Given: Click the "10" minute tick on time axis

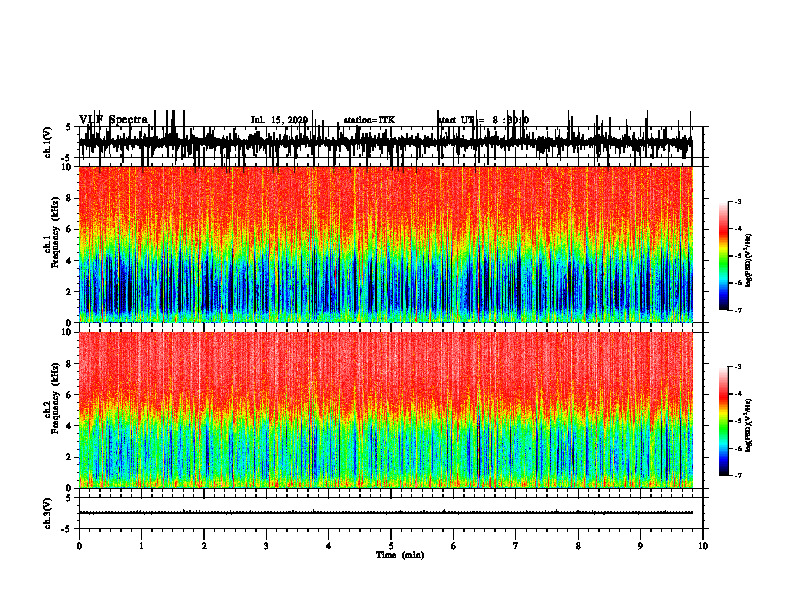Looking at the screenshot, I should tap(703, 546).
